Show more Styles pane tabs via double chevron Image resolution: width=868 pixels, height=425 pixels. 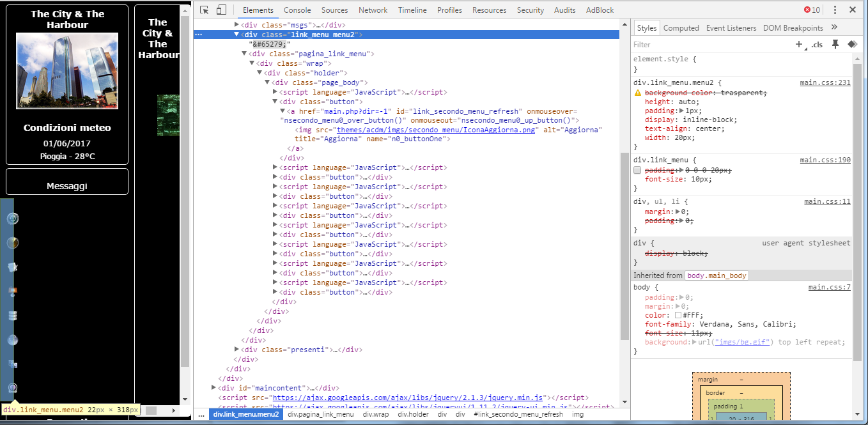coord(835,27)
